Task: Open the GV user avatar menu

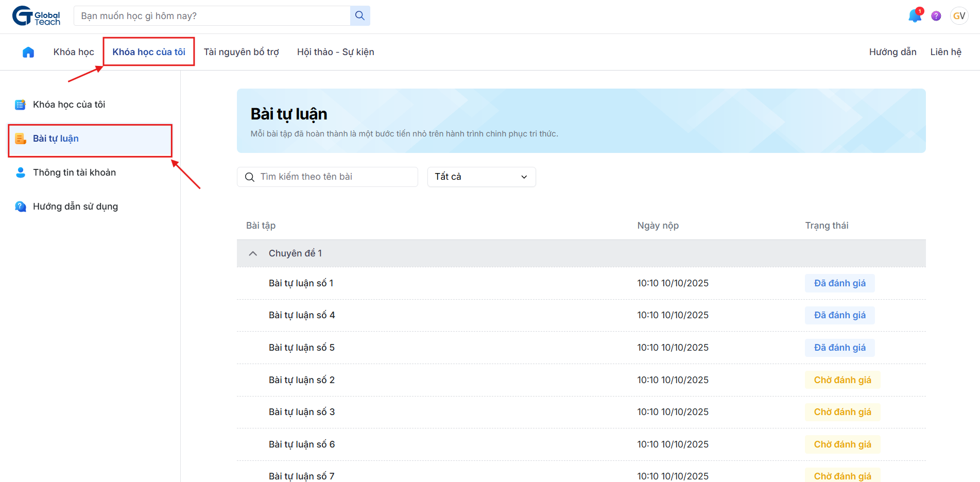Action: (x=959, y=16)
